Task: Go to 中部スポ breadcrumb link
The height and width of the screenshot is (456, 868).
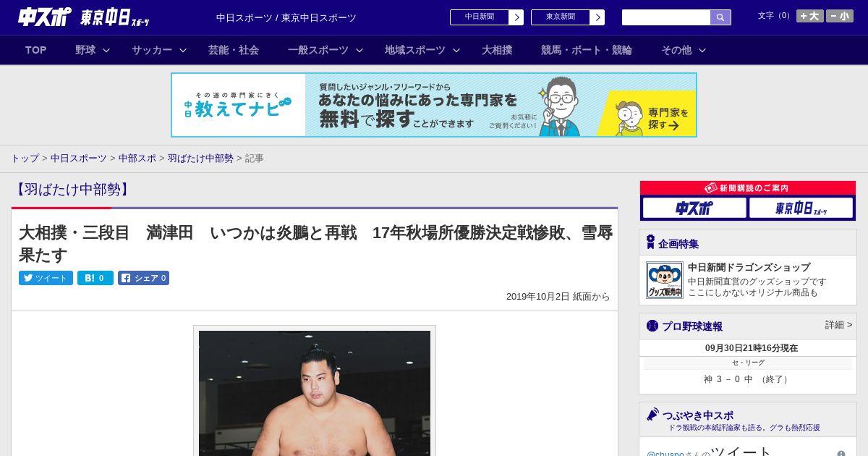Action: pyautogui.click(x=137, y=158)
